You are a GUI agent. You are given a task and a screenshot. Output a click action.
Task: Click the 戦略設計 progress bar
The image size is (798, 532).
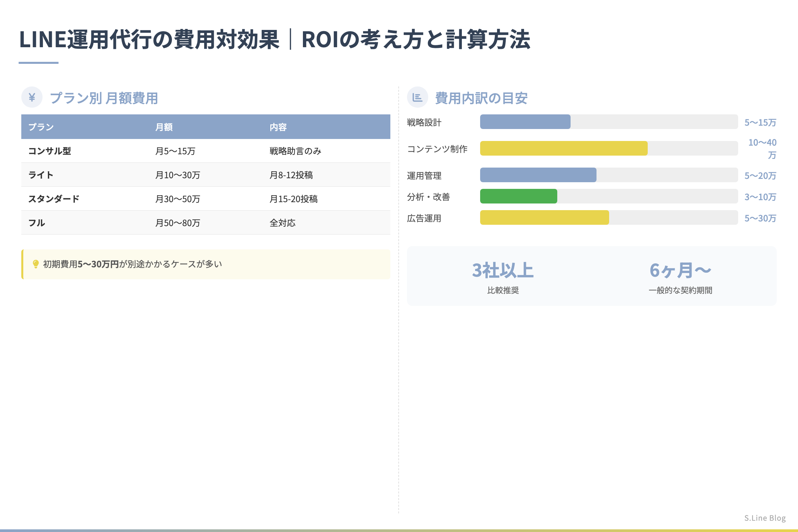(x=609, y=122)
